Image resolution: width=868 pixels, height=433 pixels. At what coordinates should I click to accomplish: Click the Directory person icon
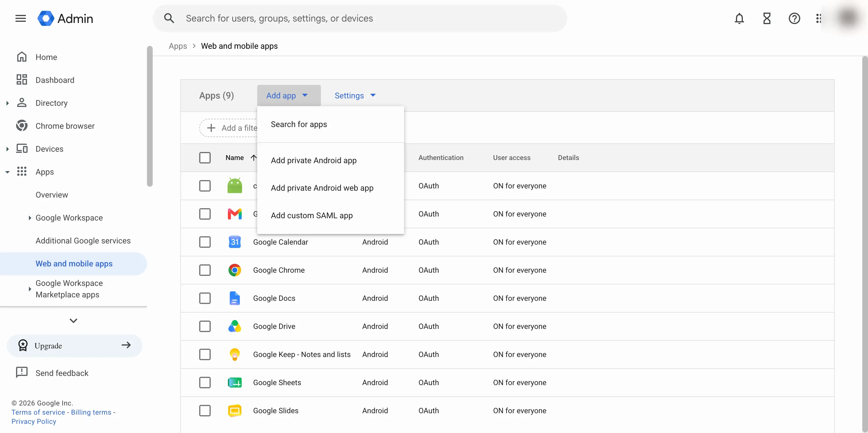point(22,103)
